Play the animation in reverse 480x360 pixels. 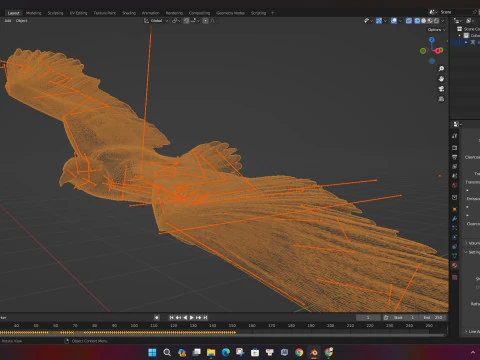click(x=185, y=318)
